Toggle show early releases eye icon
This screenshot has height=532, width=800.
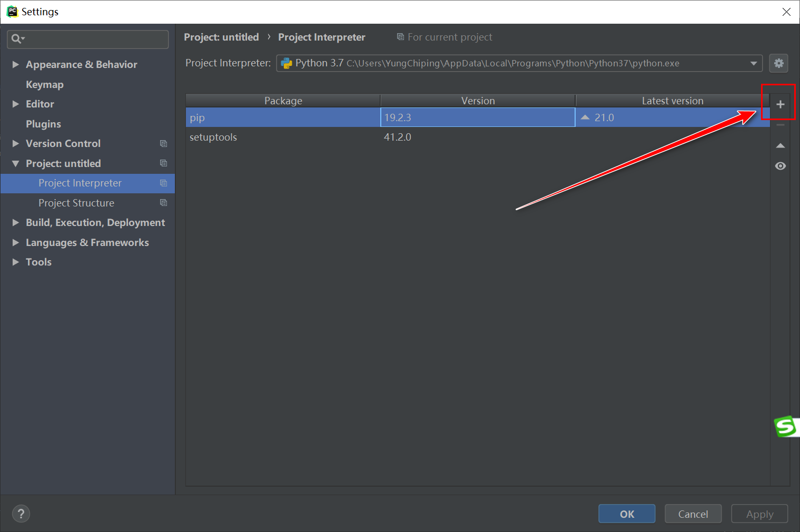pos(780,166)
